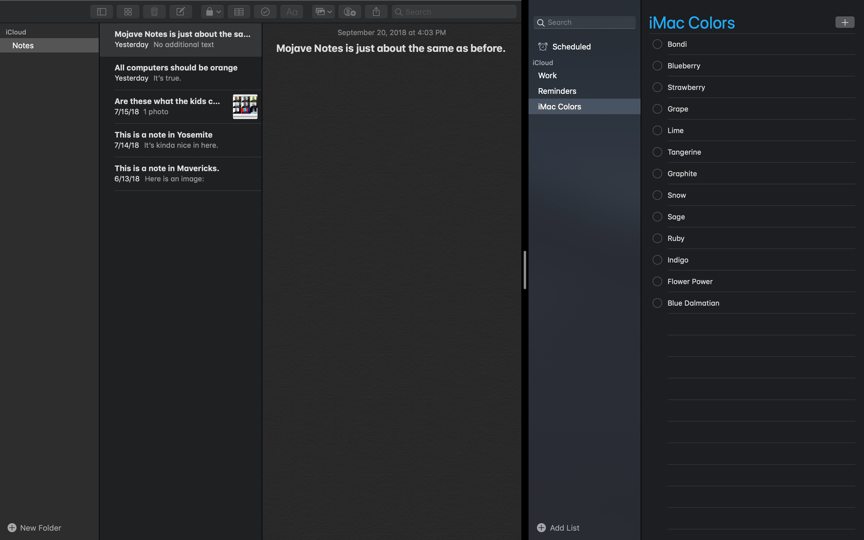
Task: Select the Reminders list in the sidebar
Action: tap(584, 91)
